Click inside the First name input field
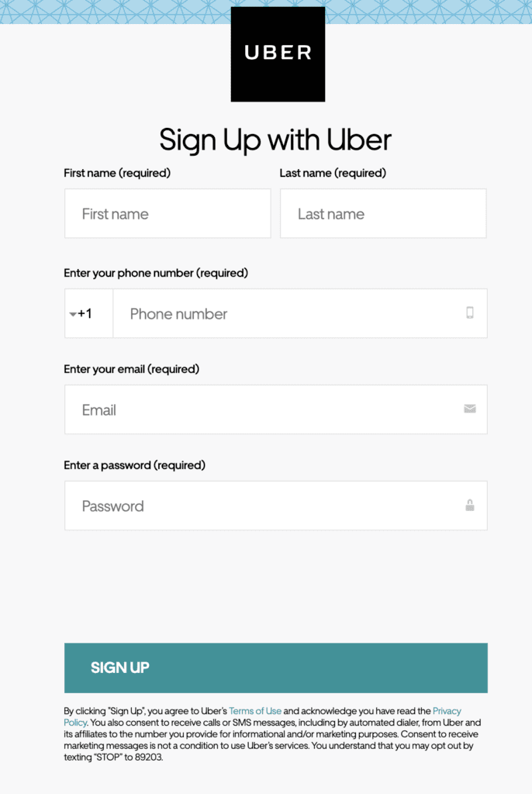The height and width of the screenshot is (794, 532). click(167, 213)
